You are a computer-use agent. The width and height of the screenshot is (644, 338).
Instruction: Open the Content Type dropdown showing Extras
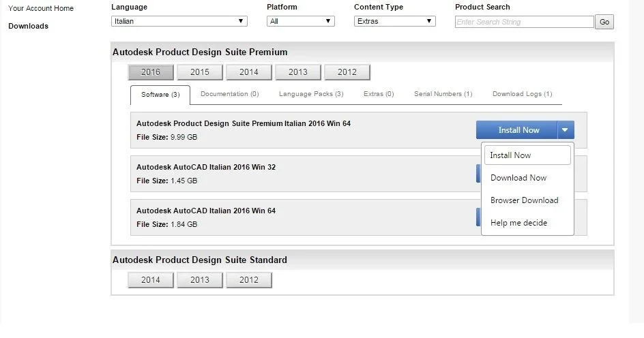point(395,21)
